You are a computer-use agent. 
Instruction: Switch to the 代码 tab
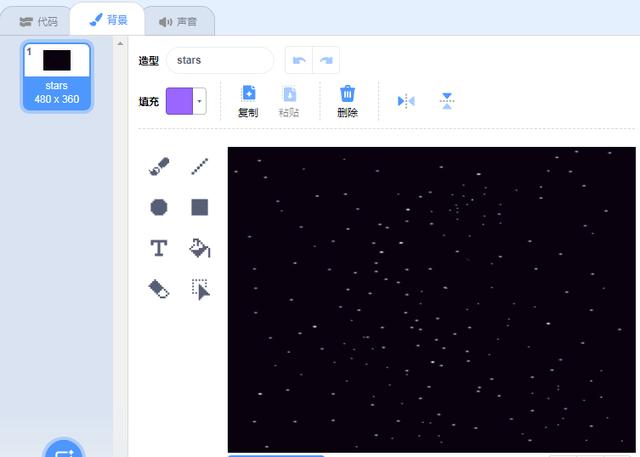(x=38, y=20)
